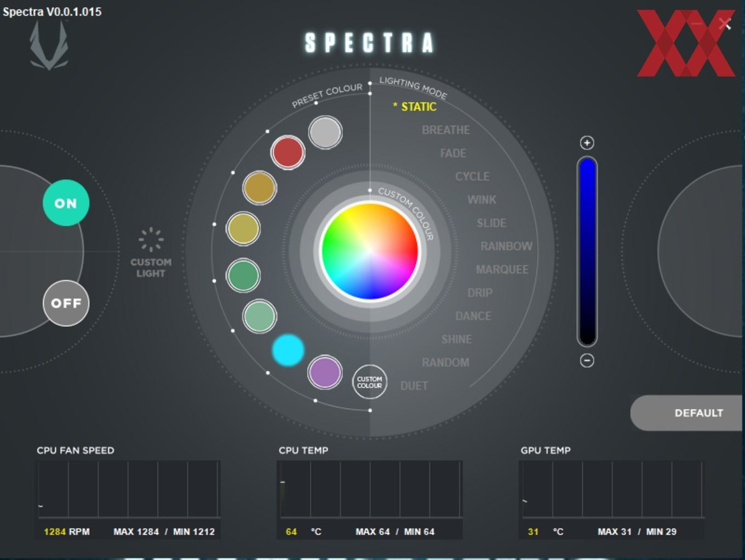Click the CPU temp 64 °C reading

click(303, 532)
